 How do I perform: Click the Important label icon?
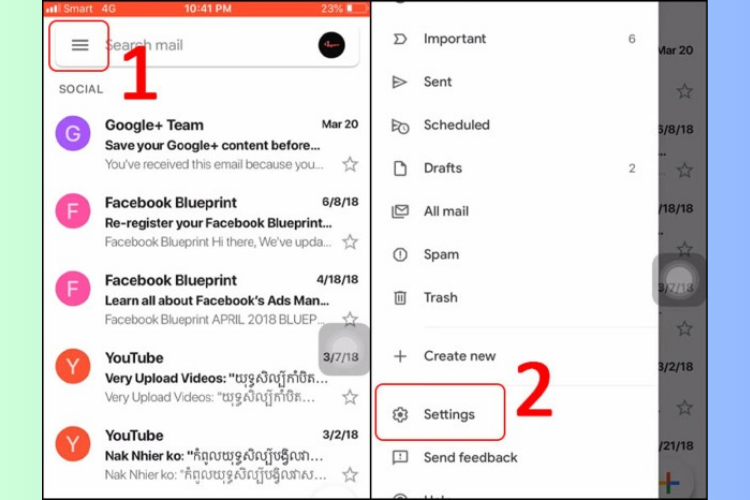[400, 39]
